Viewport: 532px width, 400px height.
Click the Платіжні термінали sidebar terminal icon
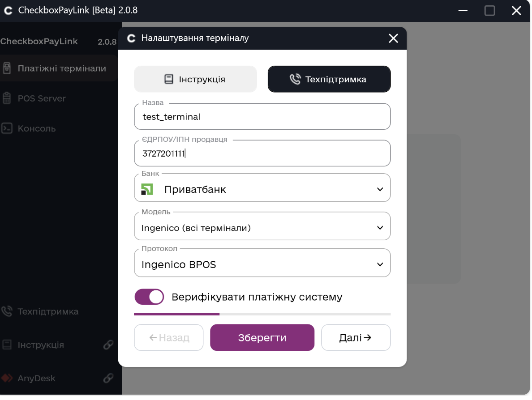coord(7,68)
